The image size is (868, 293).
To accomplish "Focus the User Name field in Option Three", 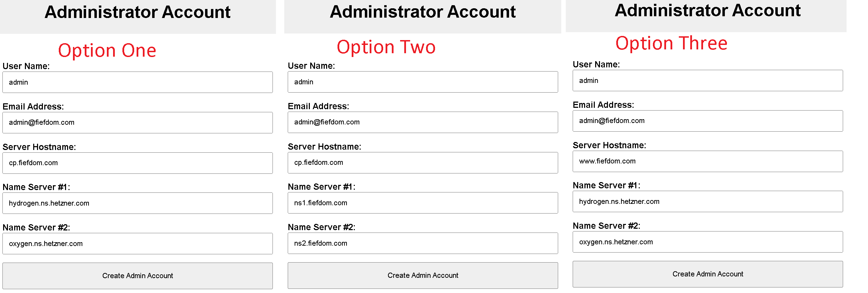I will (708, 81).
